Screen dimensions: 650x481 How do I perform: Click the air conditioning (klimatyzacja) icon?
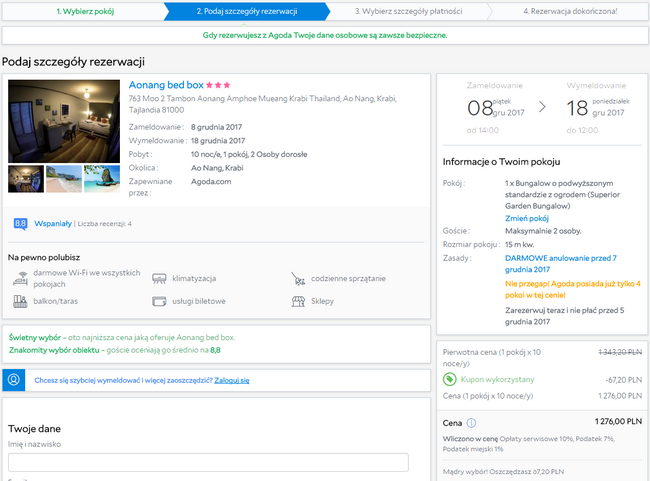159,278
